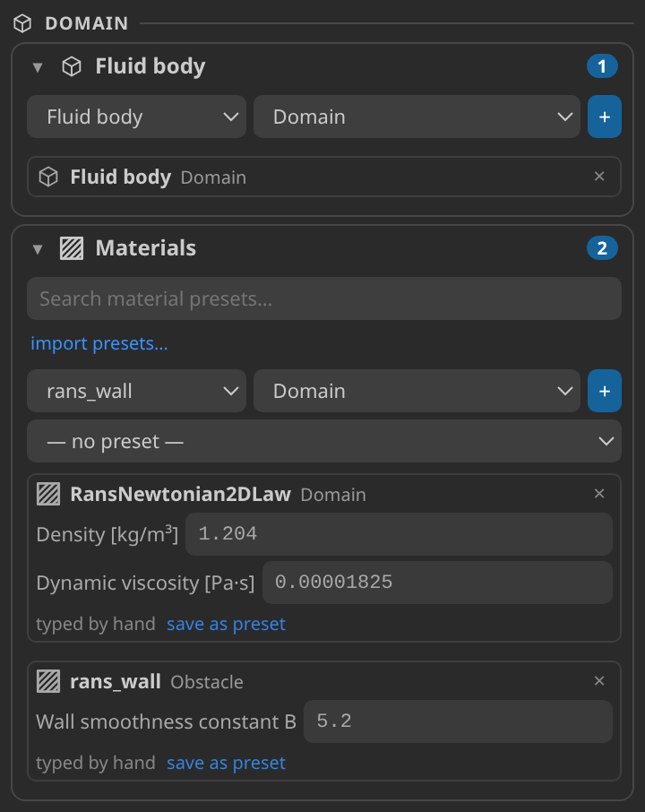645x812 pixels.
Task: Open the rans_wall material type dropdown
Action: click(137, 391)
